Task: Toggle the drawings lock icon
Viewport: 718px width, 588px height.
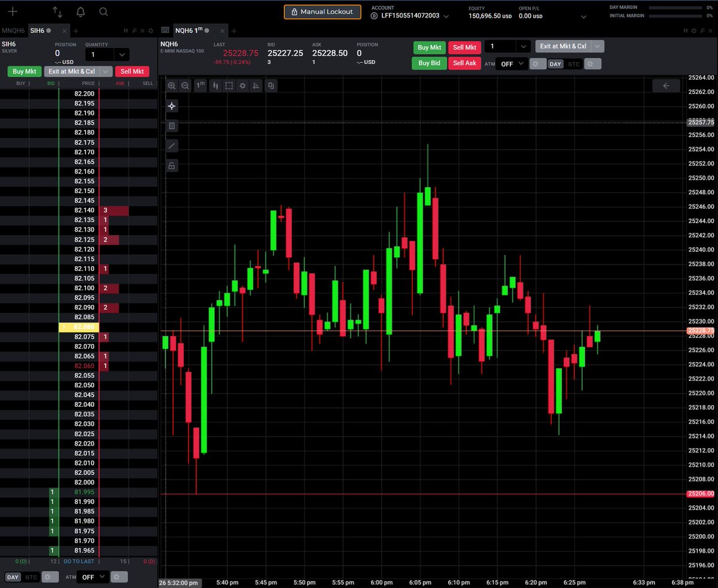Action: point(172,166)
